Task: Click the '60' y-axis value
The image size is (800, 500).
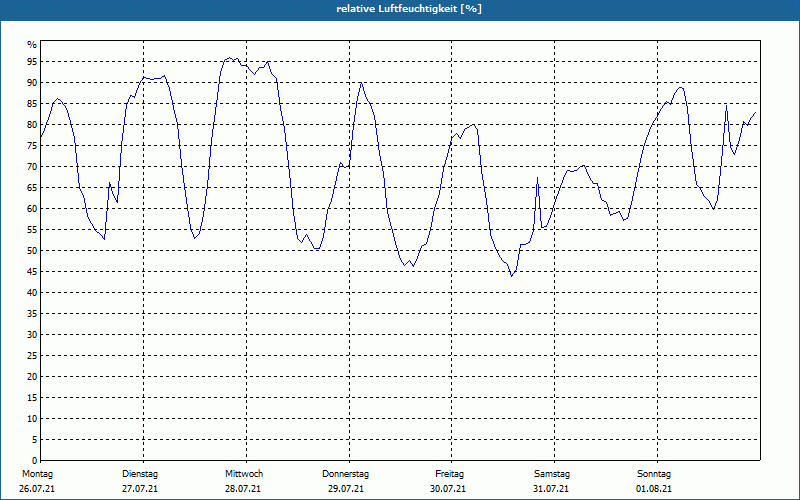Action: 32,209
